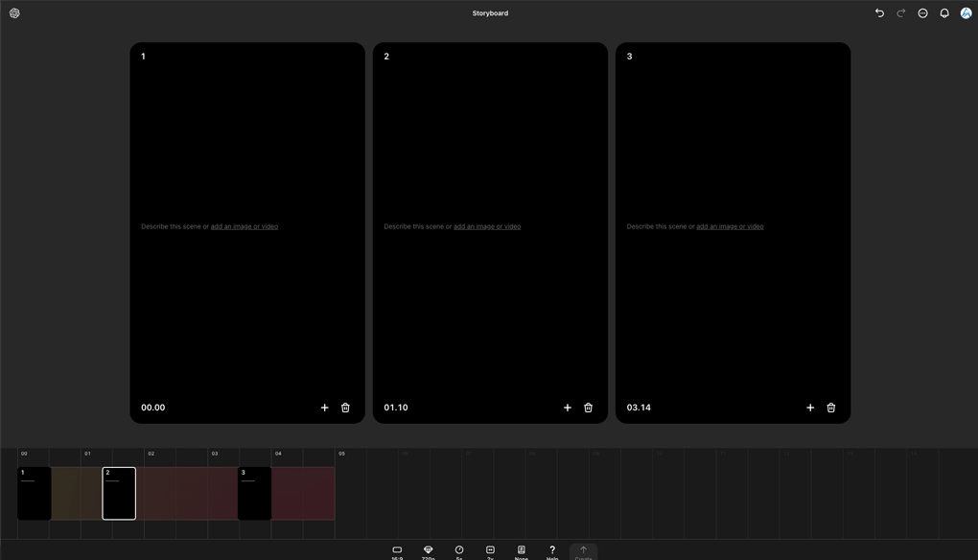Undo the last storyboard action

point(879,13)
